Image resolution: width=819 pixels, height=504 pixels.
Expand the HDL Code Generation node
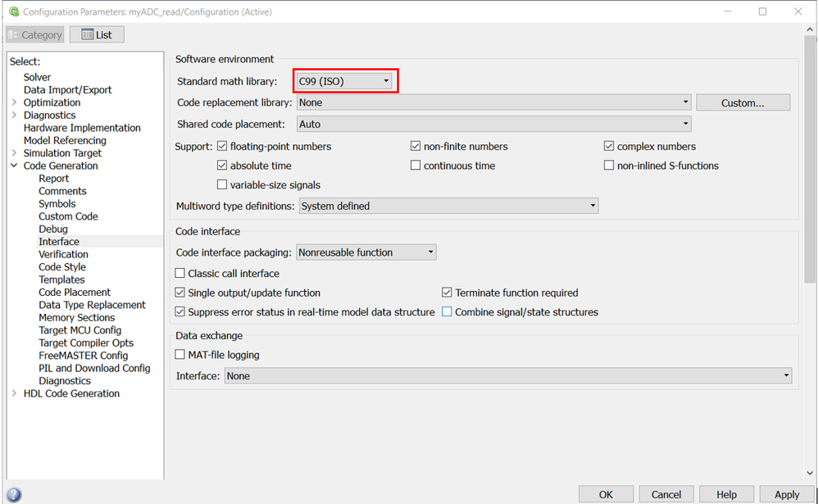15,393
